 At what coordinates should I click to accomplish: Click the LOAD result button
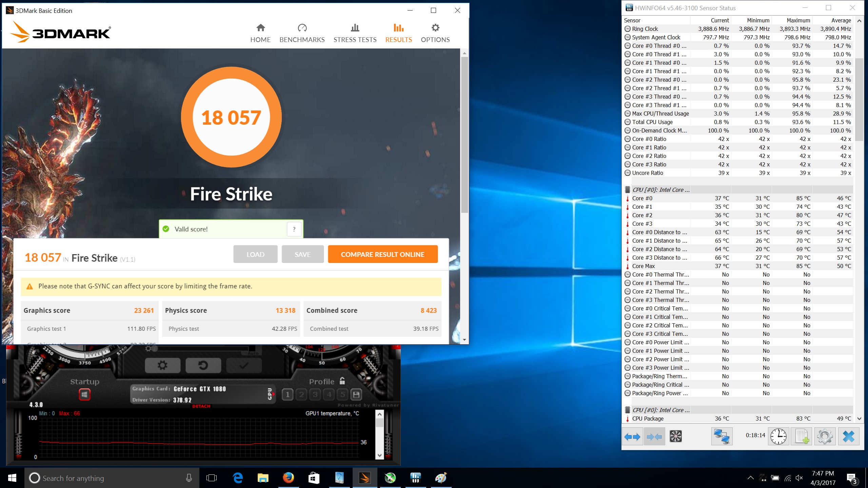(x=255, y=254)
